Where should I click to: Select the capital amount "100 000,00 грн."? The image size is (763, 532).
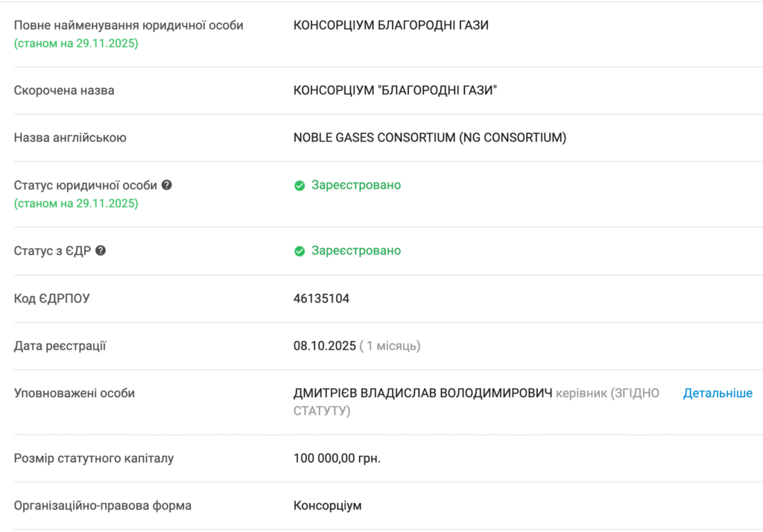tap(337, 458)
